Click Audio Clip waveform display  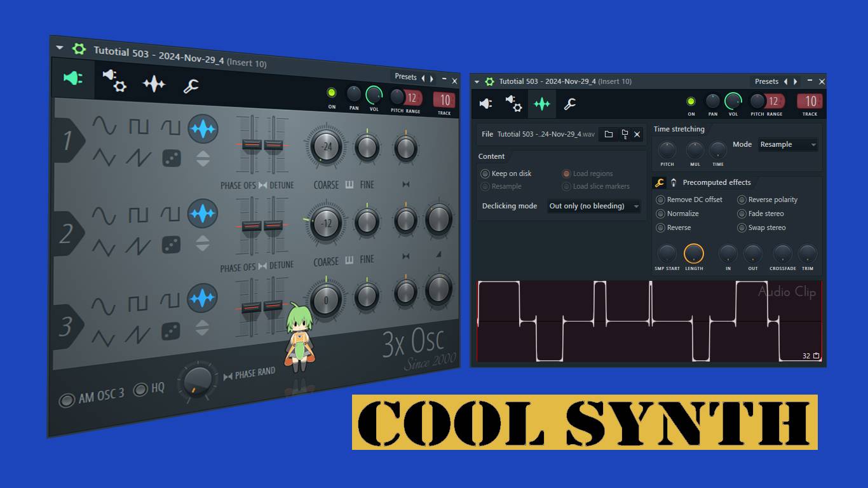649,322
